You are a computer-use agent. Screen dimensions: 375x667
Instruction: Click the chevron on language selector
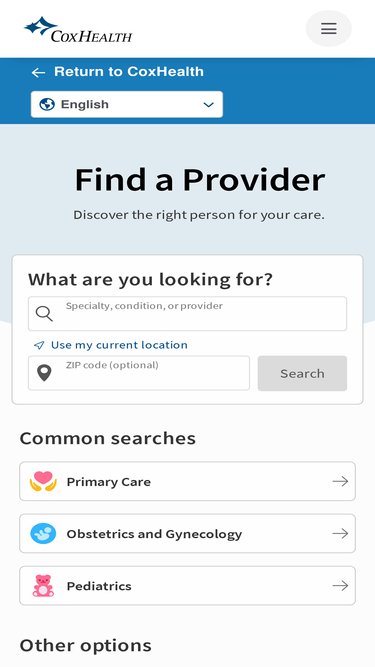pyautogui.click(x=208, y=105)
